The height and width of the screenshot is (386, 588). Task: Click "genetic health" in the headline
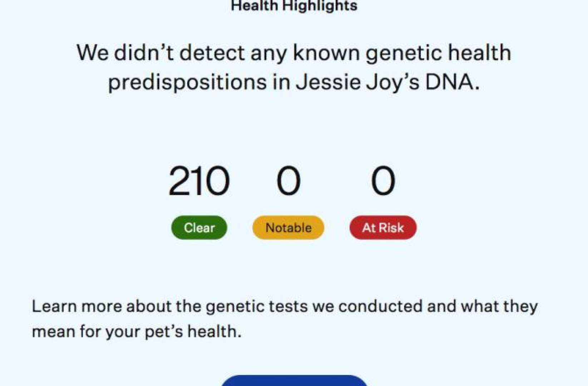(439, 53)
